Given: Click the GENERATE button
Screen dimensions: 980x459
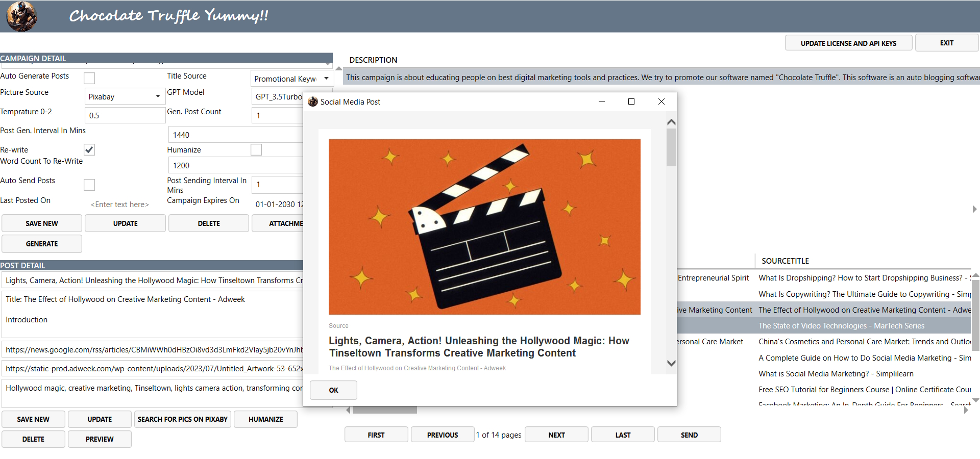Looking at the screenshot, I should click(x=41, y=243).
